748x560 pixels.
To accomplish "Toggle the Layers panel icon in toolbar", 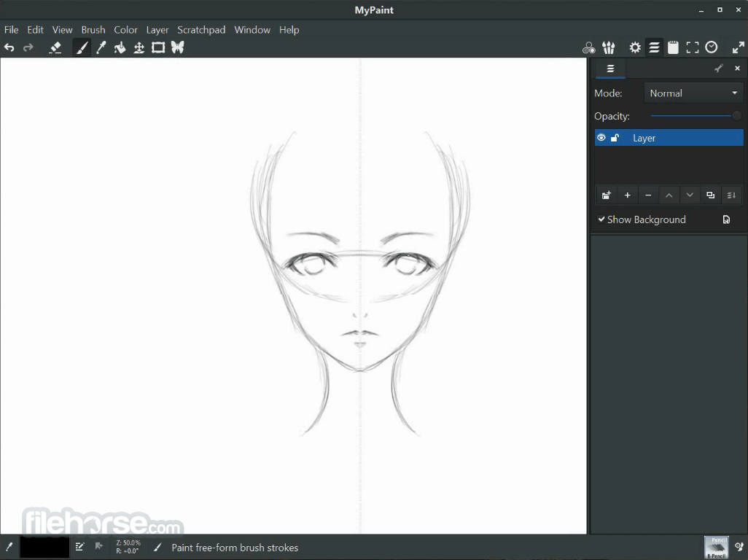I will (654, 47).
